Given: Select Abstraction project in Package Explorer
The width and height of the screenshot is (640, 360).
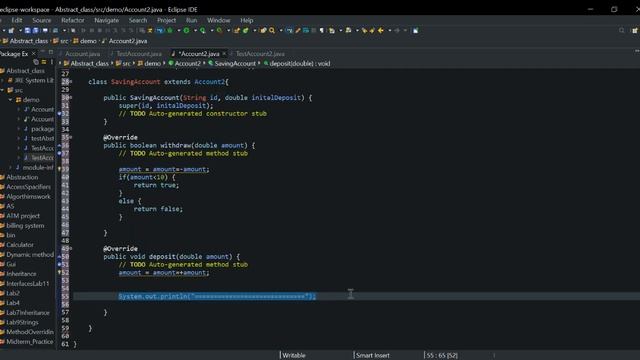Looking at the screenshot, I should pyautogui.click(x=22, y=177).
